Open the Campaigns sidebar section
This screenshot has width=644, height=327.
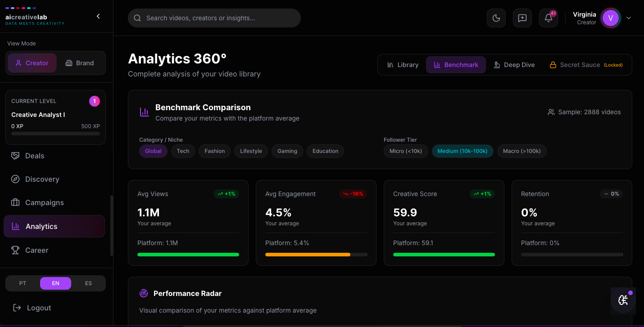pyautogui.click(x=44, y=202)
